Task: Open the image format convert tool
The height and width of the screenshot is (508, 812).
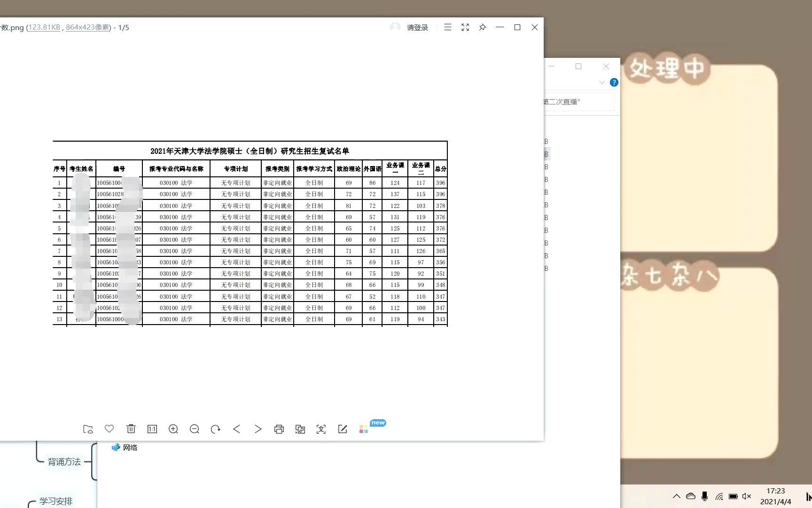Action: click(300, 429)
